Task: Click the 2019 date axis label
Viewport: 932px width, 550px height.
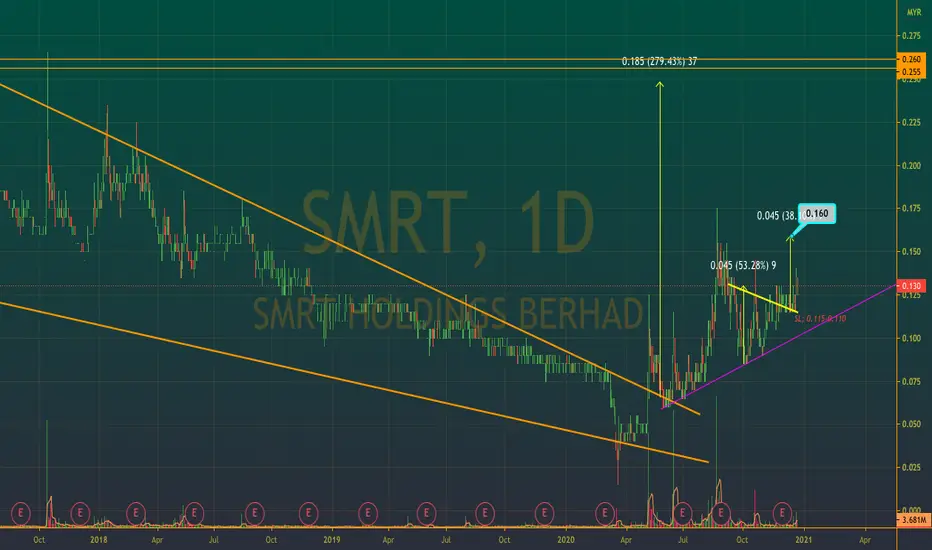Action: coord(332,540)
